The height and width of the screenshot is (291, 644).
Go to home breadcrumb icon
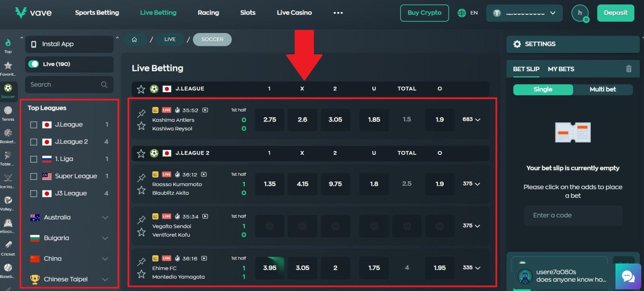[134, 39]
